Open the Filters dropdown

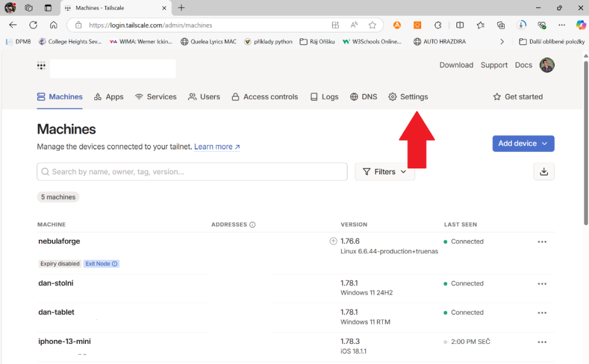point(385,172)
